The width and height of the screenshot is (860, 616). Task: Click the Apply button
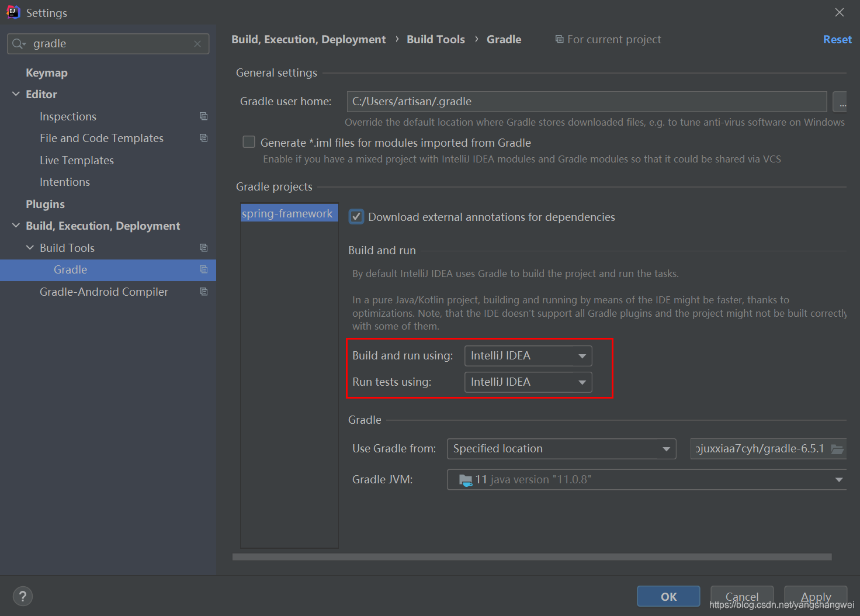click(x=816, y=596)
